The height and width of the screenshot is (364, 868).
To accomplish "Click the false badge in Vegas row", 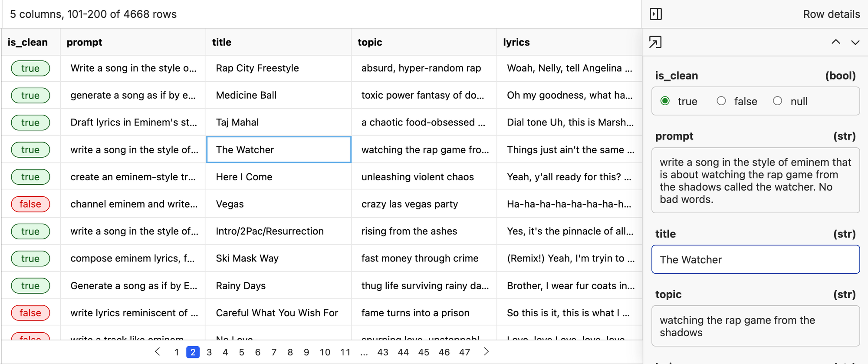I will pos(30,204).
